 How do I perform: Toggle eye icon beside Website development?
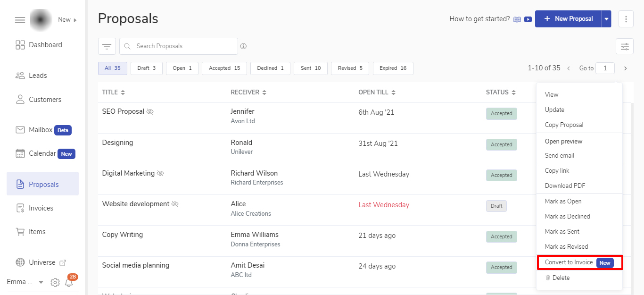click(175, 204)
